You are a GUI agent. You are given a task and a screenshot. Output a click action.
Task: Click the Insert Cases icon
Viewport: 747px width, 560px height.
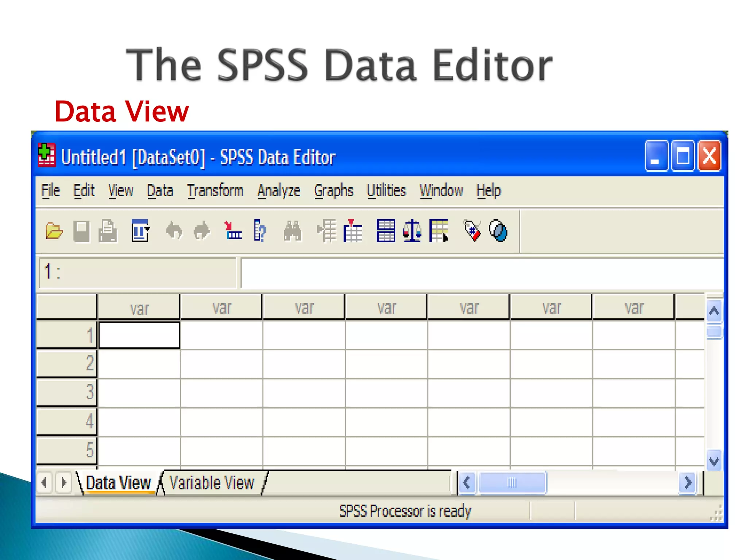[x=326, y=230]
